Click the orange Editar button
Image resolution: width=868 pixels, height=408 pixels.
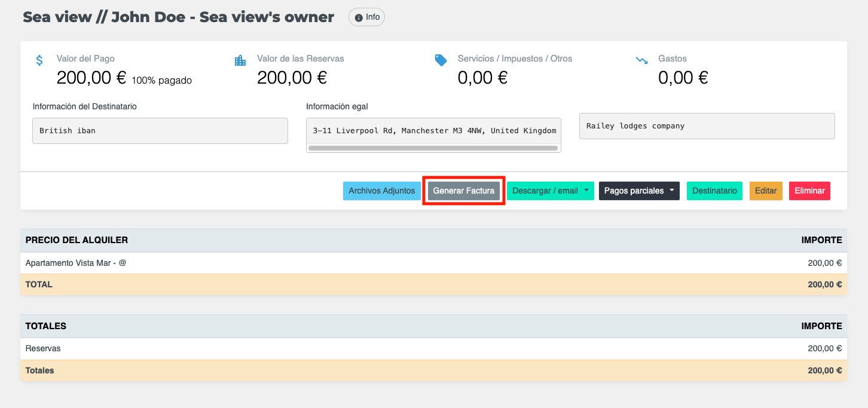(x=766, y=191)
